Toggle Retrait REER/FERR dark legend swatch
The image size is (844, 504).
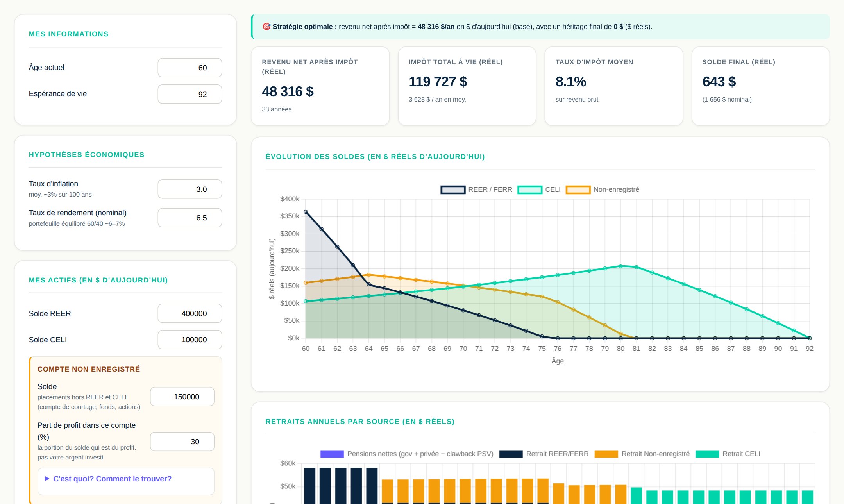point(511,454)
